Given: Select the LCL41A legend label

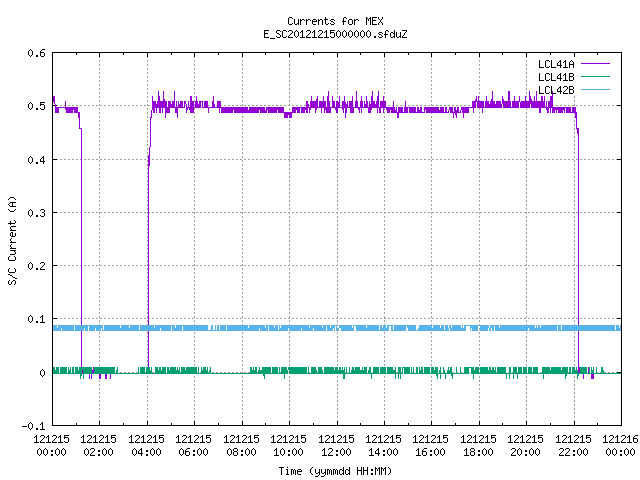Looking at the screenshot, I should click(556, 64).
